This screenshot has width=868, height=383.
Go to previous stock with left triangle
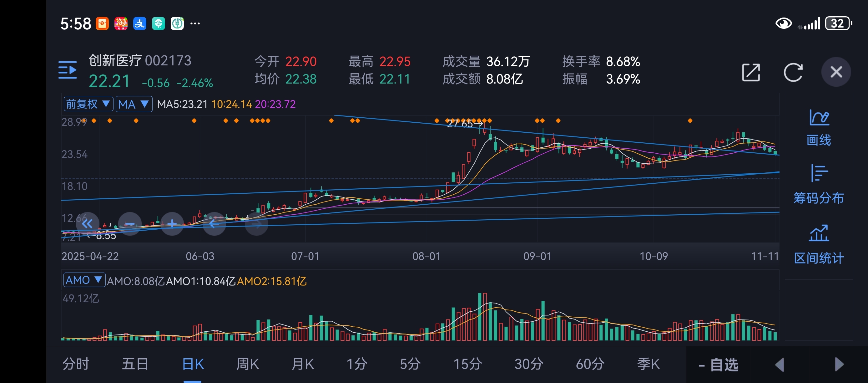tap(780, 365)
